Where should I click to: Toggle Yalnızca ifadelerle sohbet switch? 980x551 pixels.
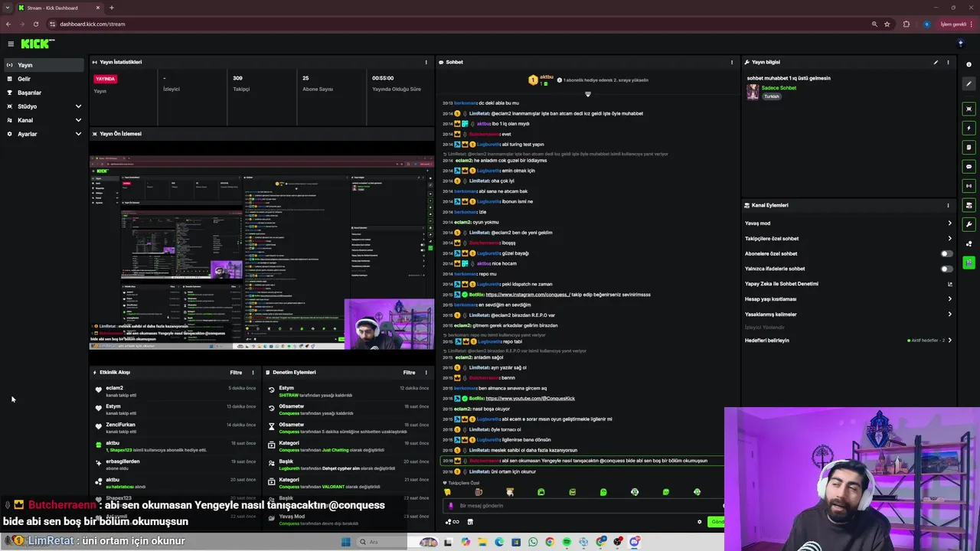coord(947,269)
